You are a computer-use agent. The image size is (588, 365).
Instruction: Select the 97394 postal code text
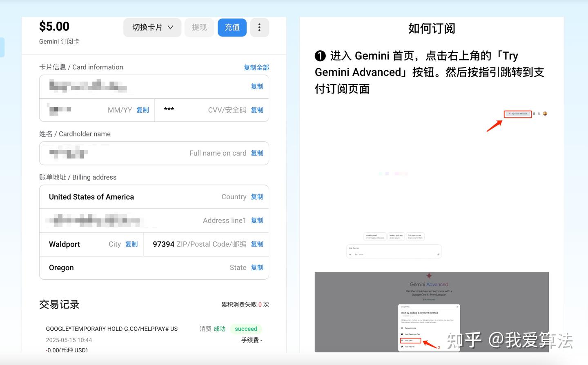[164, 244]
